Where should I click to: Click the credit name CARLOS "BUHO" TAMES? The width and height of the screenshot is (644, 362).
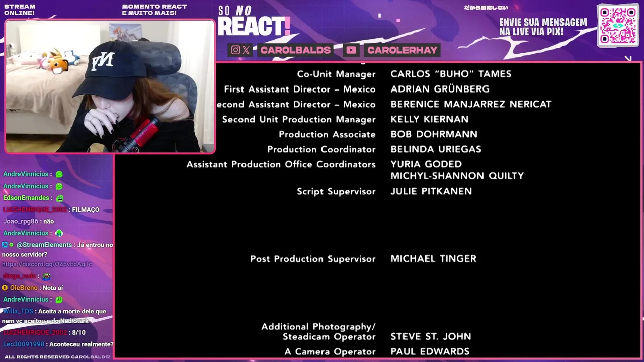click(451, 74)
